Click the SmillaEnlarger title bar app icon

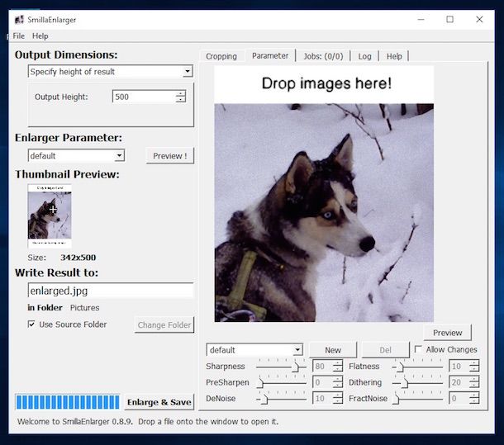(x=18, y=19)
